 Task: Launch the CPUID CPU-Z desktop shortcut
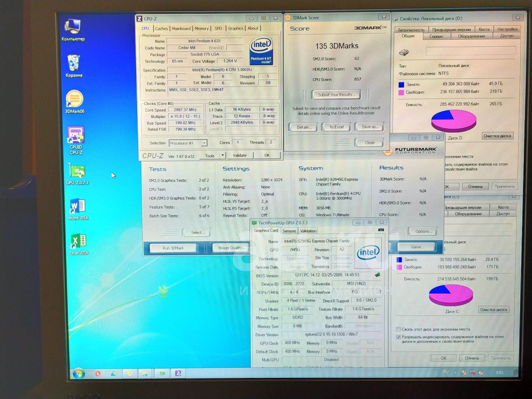[76, 140]
